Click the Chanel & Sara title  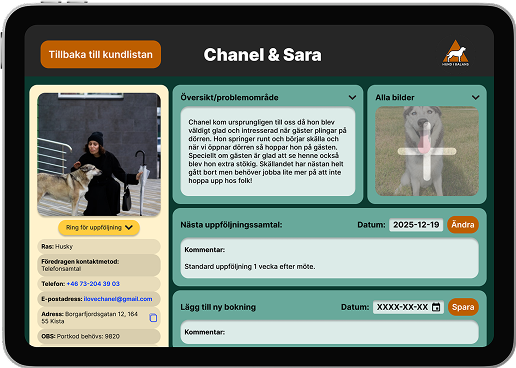[263, 55]
